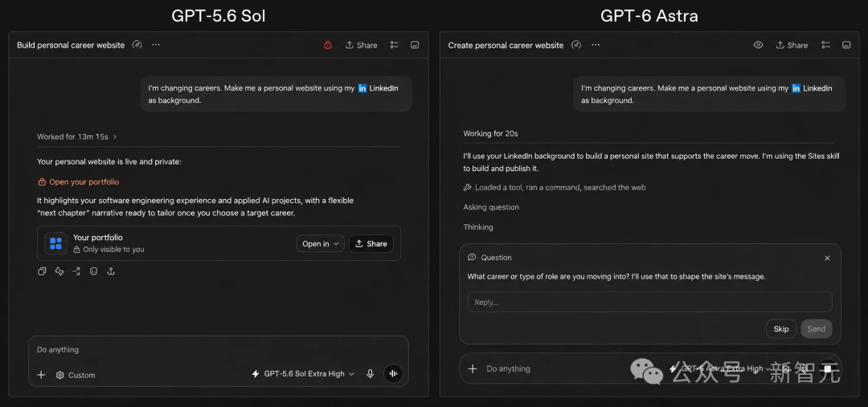The width and height of the screenshot is (868, 407).
Task: Click the checklist icon in the left panel header
Action: (394, 45)
